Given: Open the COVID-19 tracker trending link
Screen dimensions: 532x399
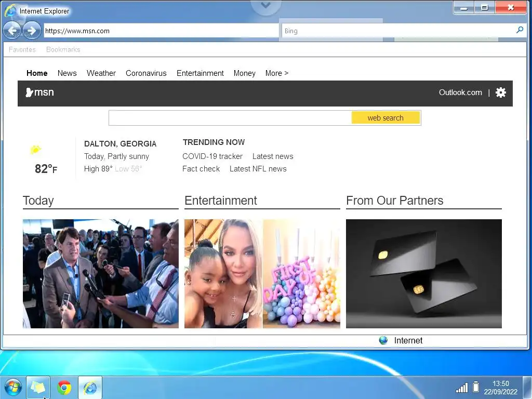Looking at the screenshot, I should (212, 156).
